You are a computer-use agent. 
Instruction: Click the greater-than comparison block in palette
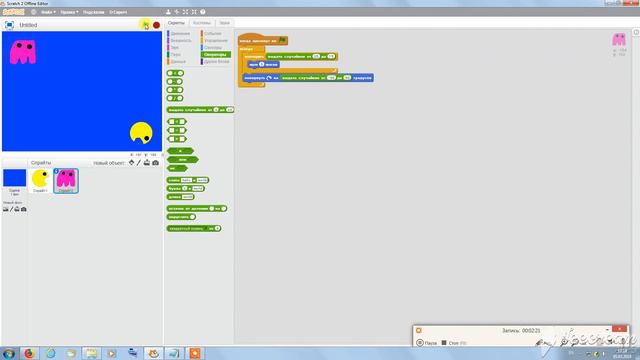(x=177, y=139)
